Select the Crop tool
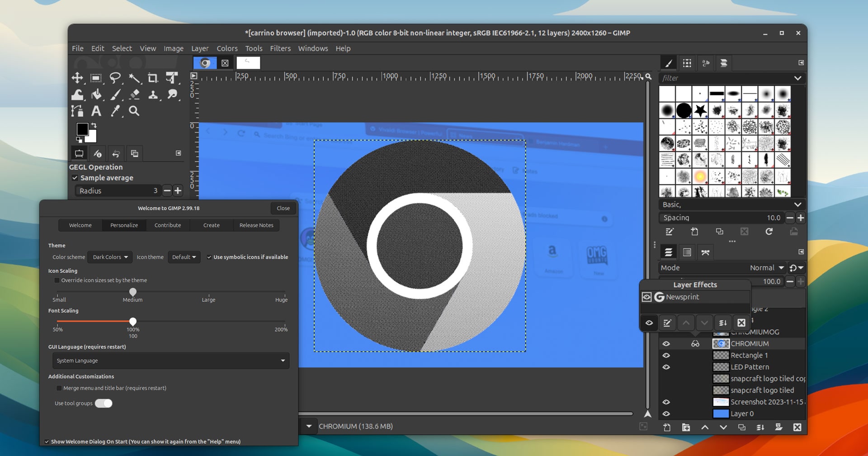 tap(153, 78)
